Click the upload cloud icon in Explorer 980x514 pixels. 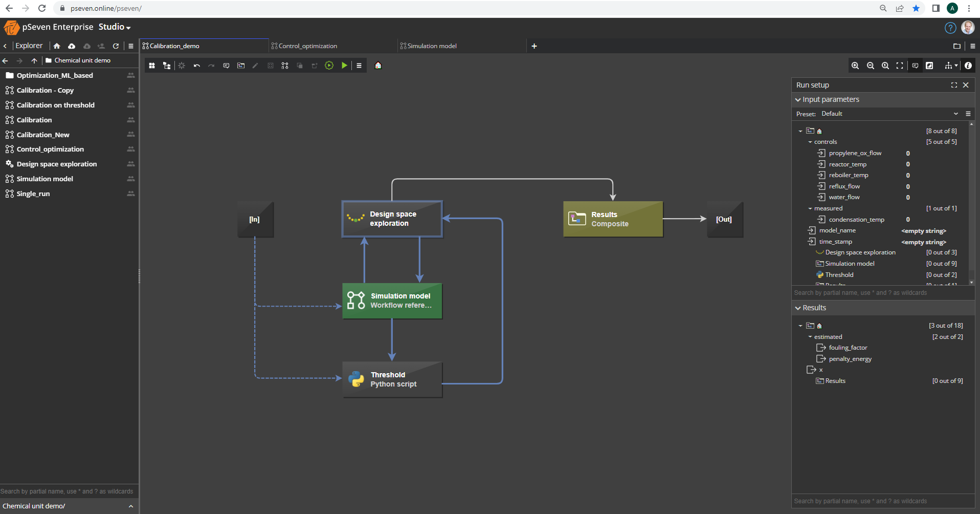(x=72, y=46)
